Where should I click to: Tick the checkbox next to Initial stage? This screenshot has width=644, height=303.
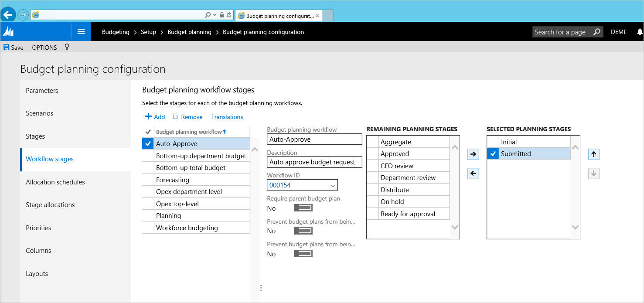[493, 142]
